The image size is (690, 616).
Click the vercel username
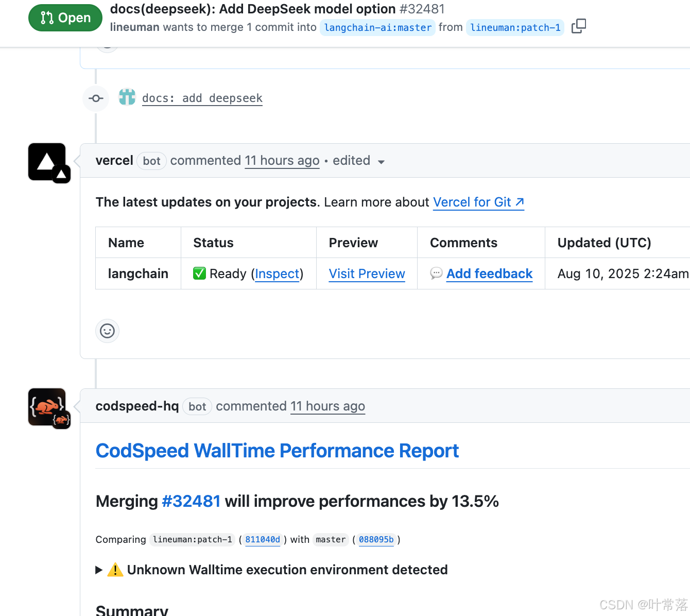pos(114,161)
